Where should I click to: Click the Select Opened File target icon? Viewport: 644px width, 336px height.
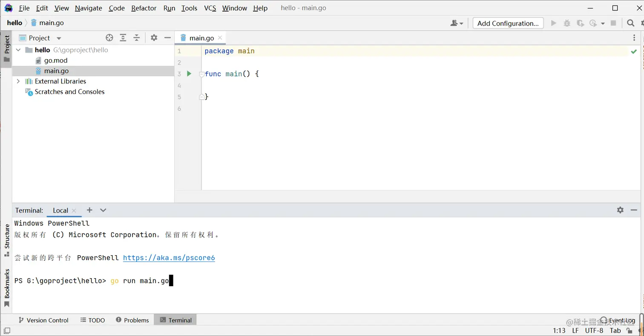click(x=109, y=37)
